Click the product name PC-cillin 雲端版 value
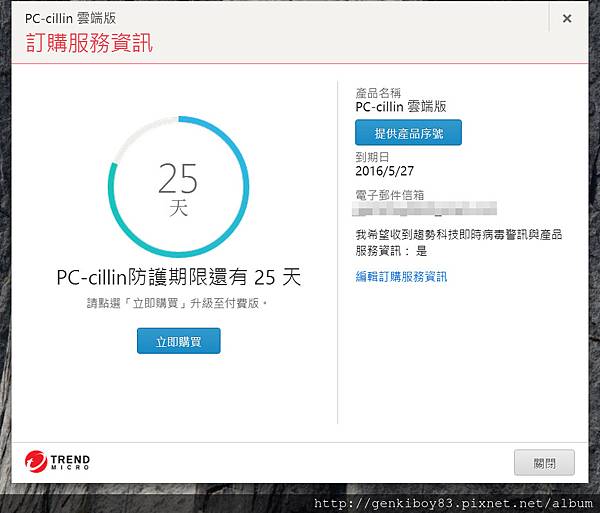Image resolution: width=600 pixels, height=513 pixels. pos(401,106)
